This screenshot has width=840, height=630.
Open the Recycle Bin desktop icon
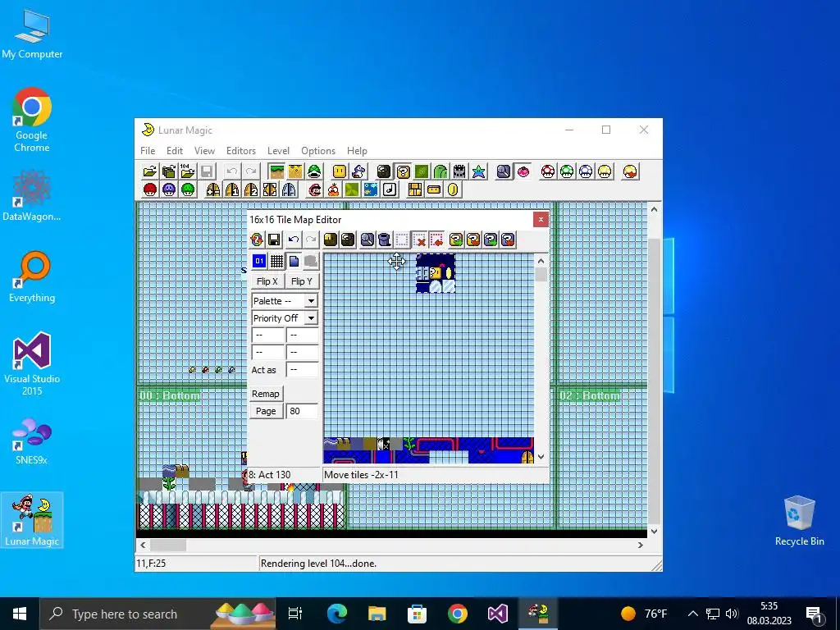click(x=799, y=519)
